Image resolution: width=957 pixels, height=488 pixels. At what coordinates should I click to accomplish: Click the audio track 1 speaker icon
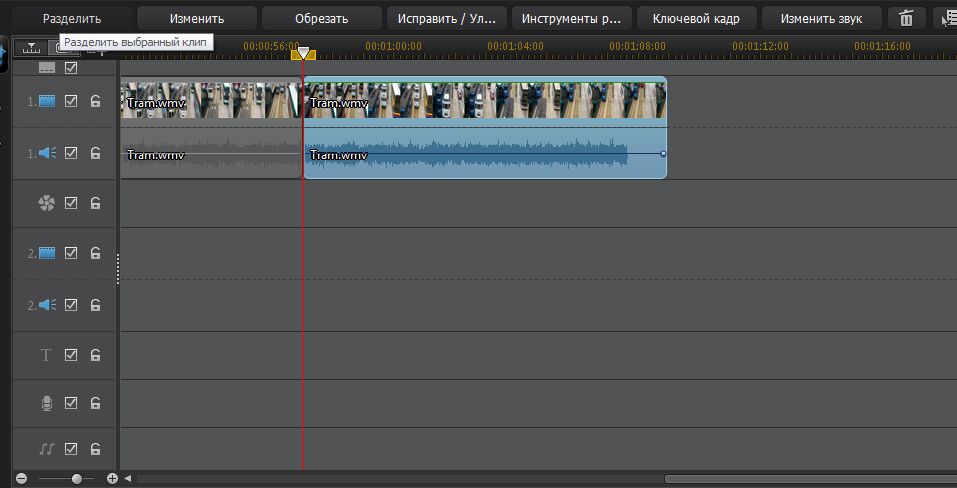pos(47,153)
